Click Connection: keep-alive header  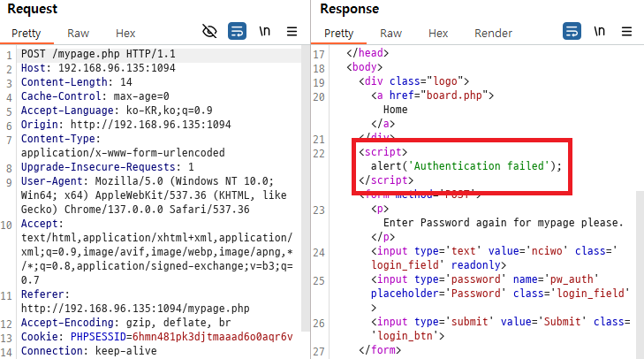click(88, 351)
